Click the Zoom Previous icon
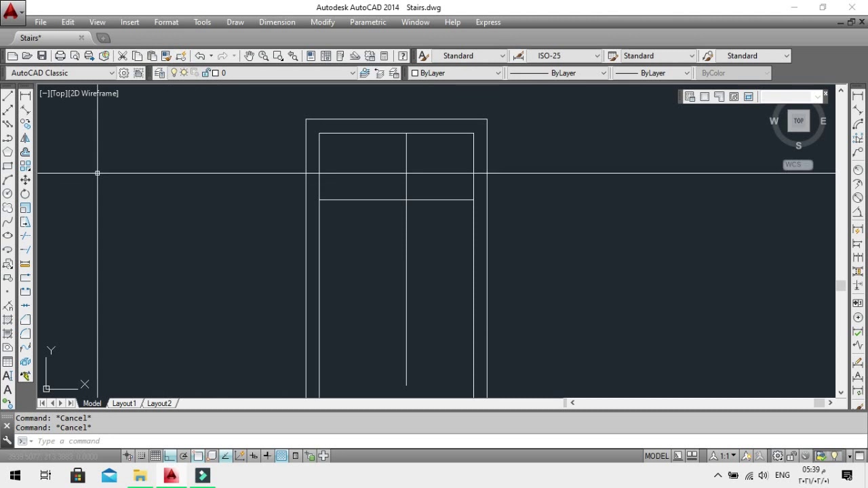Image resolution: width=868 pixels, height=488 pixels. click(x=293, y=56)
